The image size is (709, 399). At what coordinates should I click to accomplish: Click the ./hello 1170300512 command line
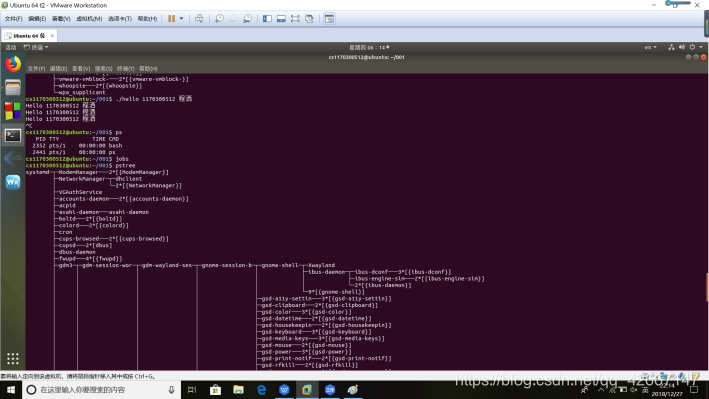click(x=109, y=99)
